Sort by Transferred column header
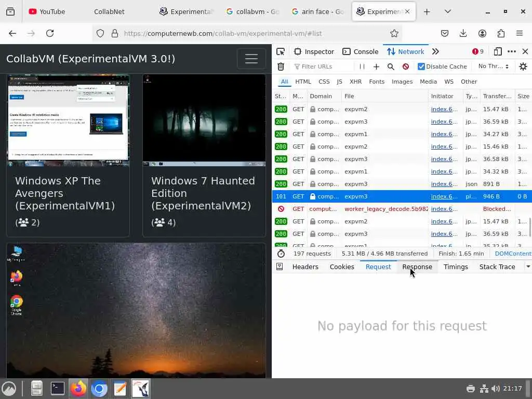Screen dimensions: 532x399 pos(497,96)
